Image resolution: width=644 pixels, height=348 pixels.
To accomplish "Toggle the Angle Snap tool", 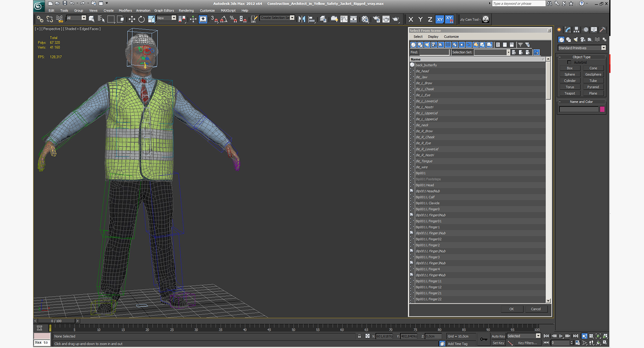I will (x=224, y=19).
